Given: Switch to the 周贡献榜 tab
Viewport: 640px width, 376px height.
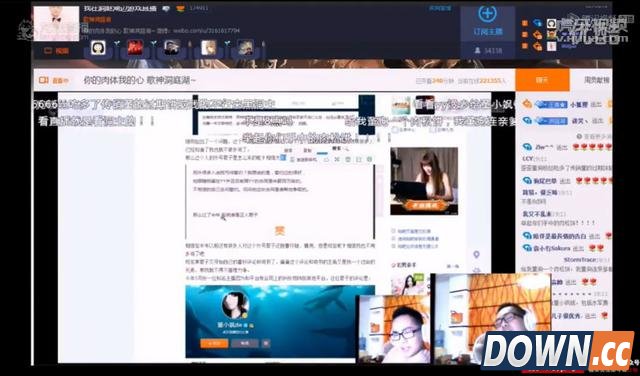Looking at the screenshot, I should (x=597, y=80).
